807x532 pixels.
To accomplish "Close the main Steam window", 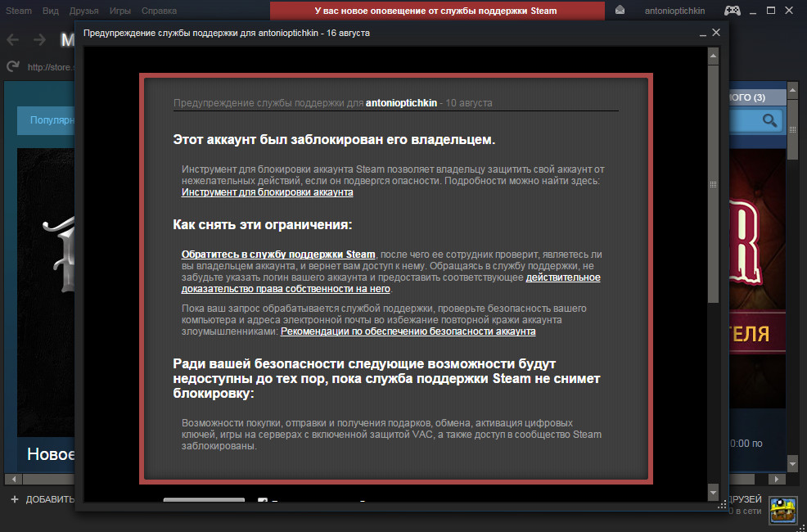I will (788, 10).
